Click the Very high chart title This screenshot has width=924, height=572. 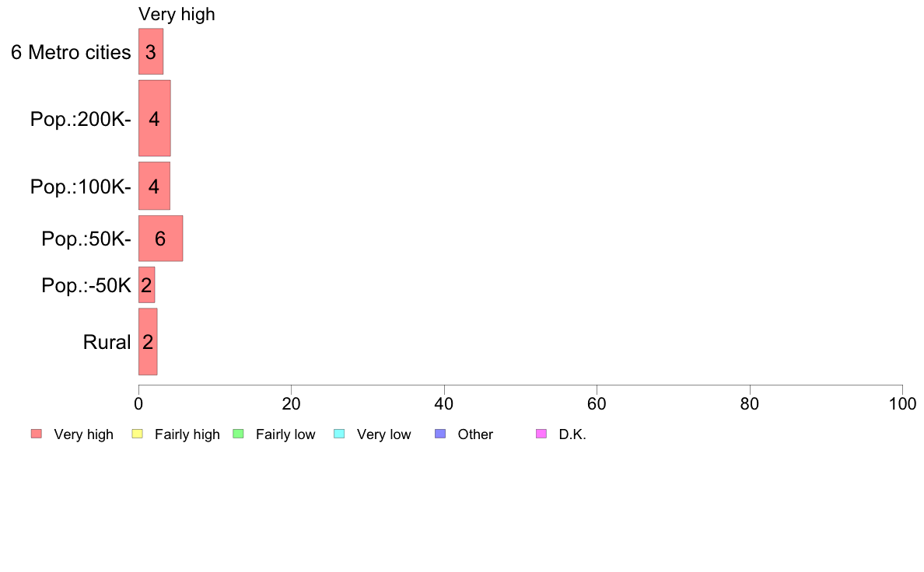pos(177,14)
